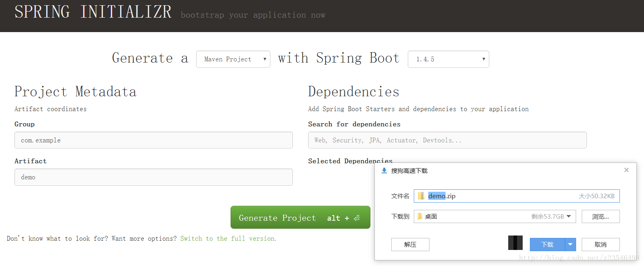Close the Sogou download dialog
The image size is (644, 266).
(x=626, y=170)
